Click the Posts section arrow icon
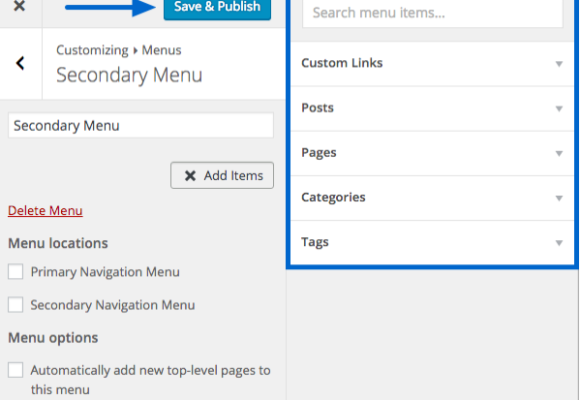 coord(559,109)
